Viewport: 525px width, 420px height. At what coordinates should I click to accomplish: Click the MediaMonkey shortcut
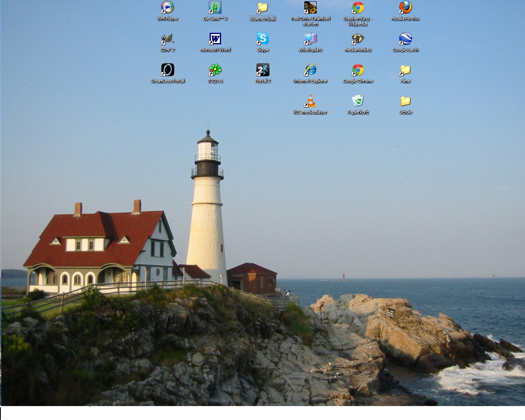[358, 39]
